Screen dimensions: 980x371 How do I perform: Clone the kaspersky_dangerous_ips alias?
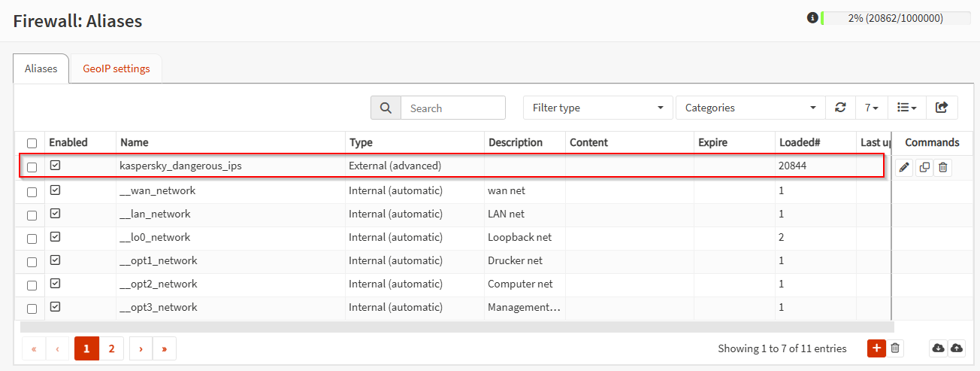click(924, 168)
